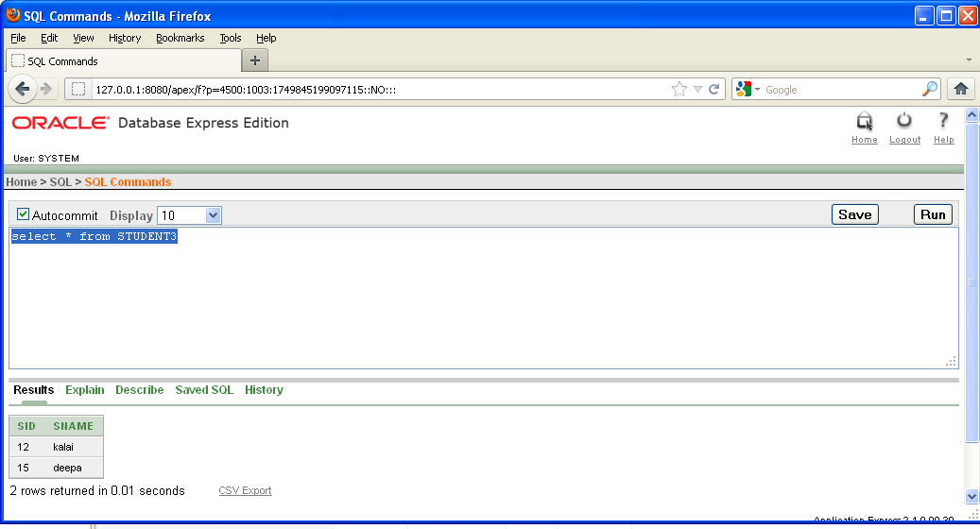Click the Oracle logo
The height and width of the screenshot is (529, 980).
[x=60, y=123]
